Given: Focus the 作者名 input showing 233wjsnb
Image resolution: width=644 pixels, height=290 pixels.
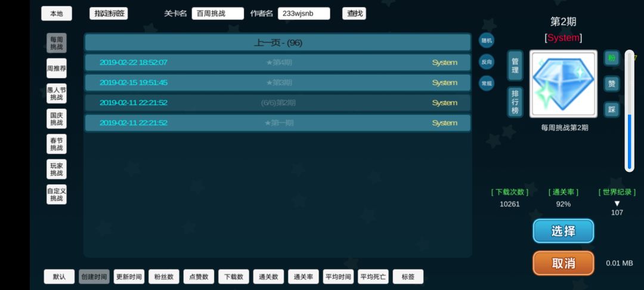Looking at the screenshot, I should click(x=304, y=14).
